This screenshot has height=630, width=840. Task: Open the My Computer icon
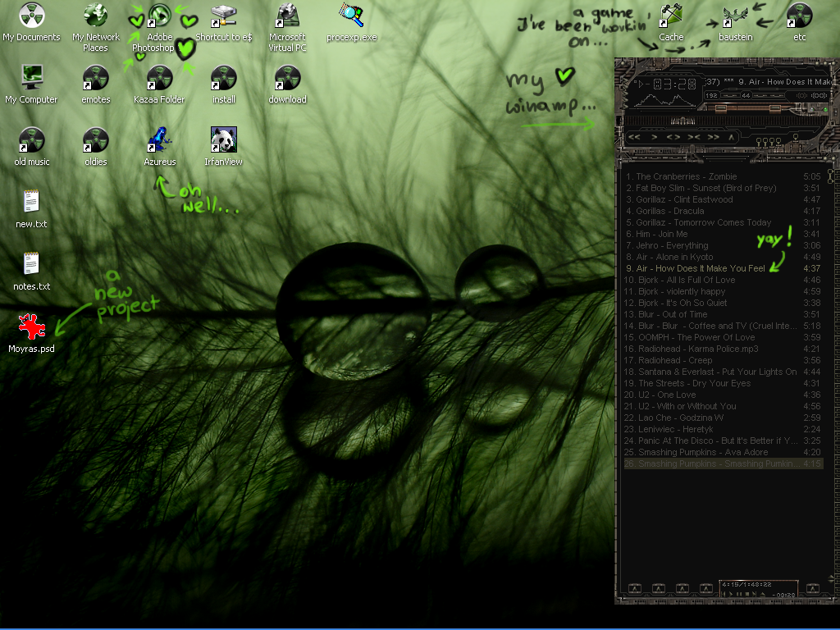coord(32,84)
